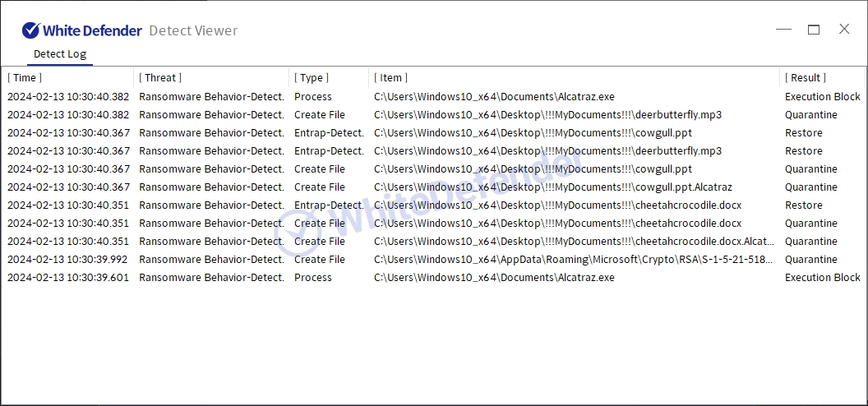Click Entrap-Detect. deerbutterfly.mp3 item path
The image size is (868, 406).
(548, 151)
